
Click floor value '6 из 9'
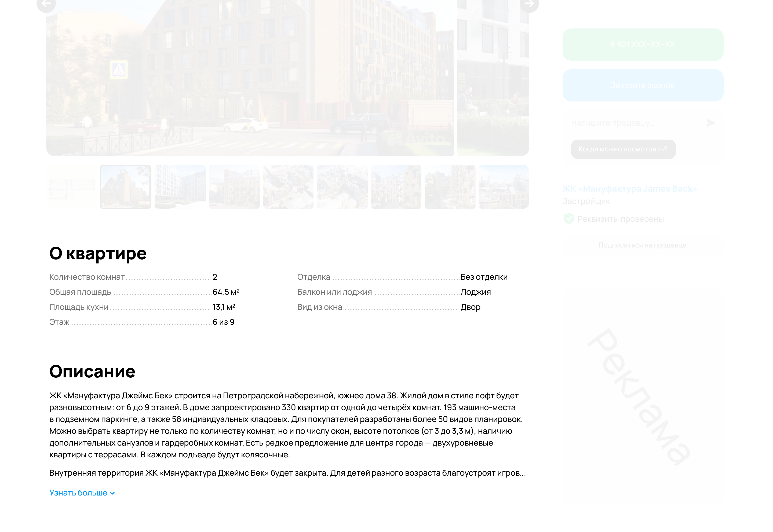[x=223, y=322]
